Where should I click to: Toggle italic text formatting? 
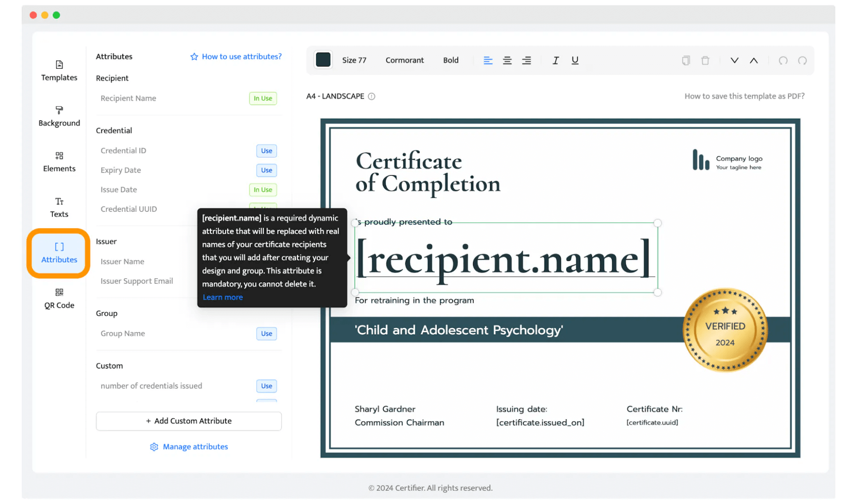point(555,60)
